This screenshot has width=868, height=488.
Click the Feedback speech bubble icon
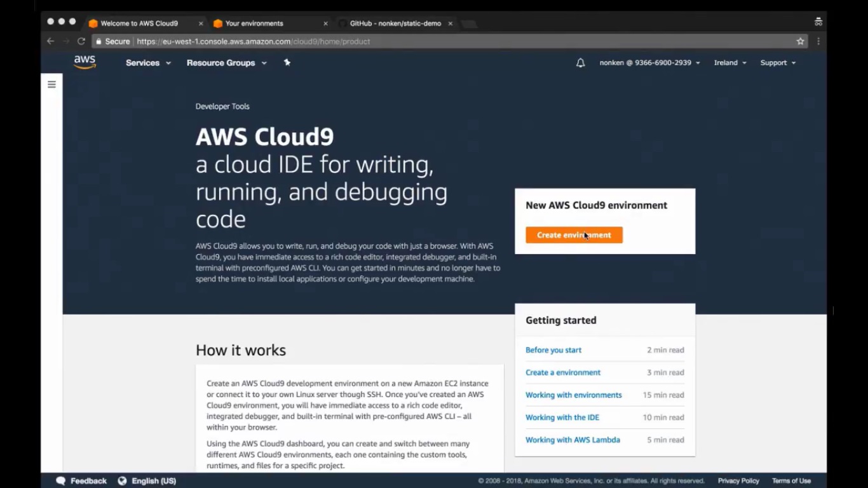pos(61,481)
